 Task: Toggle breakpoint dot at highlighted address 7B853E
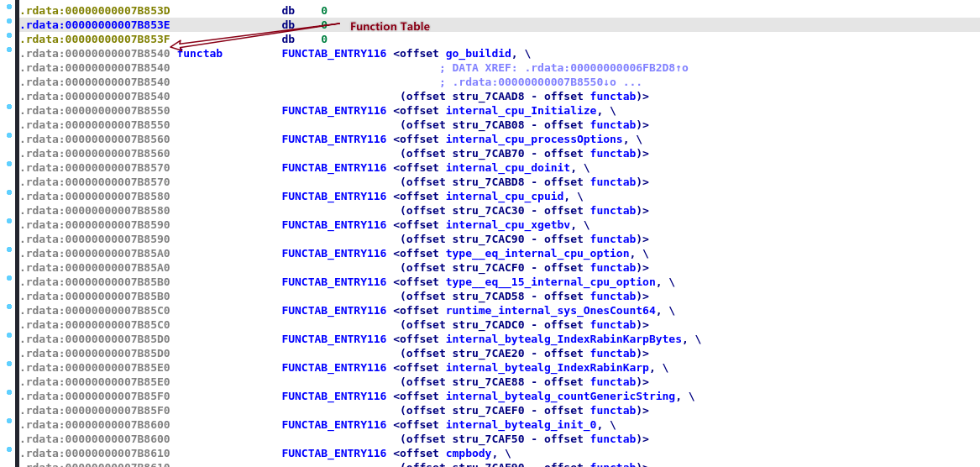click(x=8, y=22)
